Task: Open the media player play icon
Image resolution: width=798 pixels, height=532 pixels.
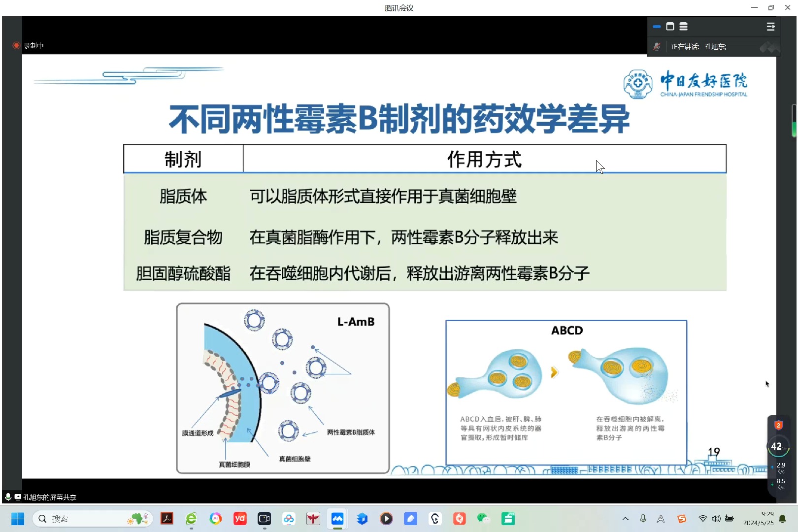Action: coord(386,519)
